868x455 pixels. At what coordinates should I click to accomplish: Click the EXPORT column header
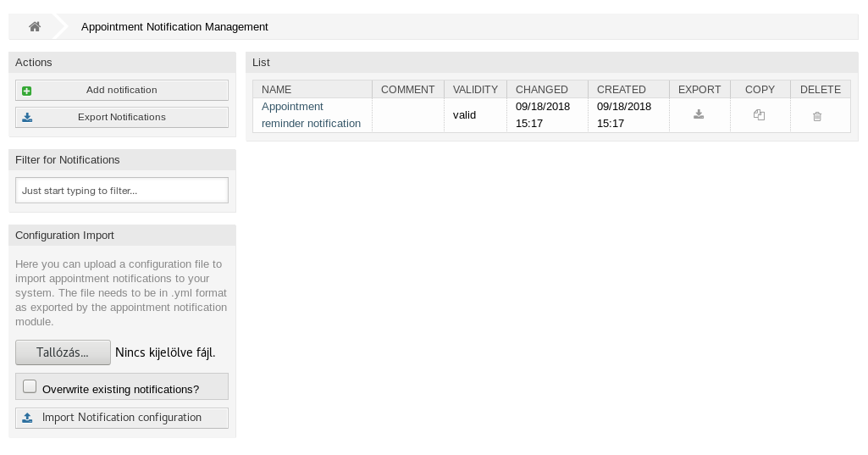click(699, 89)
